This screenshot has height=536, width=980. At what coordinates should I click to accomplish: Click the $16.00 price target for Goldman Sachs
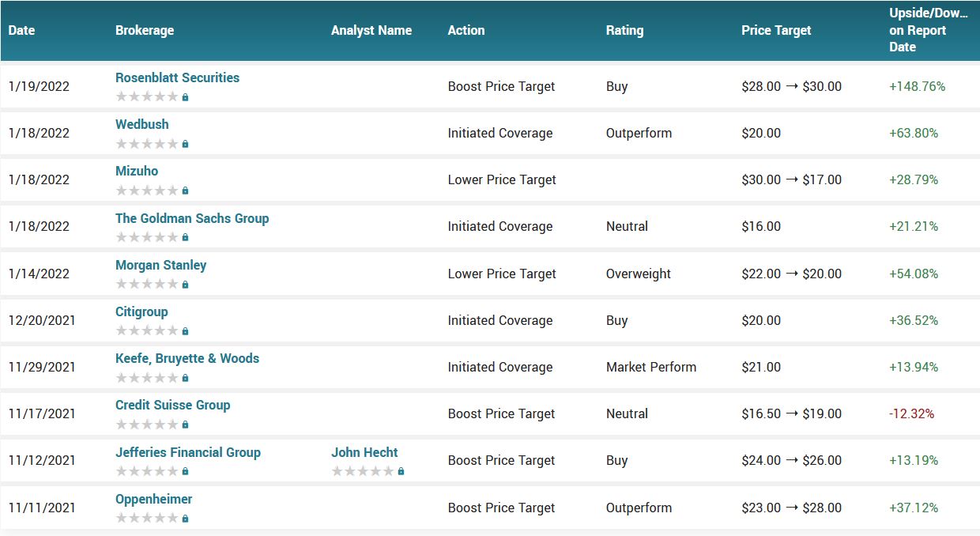(x=761, y=226)
